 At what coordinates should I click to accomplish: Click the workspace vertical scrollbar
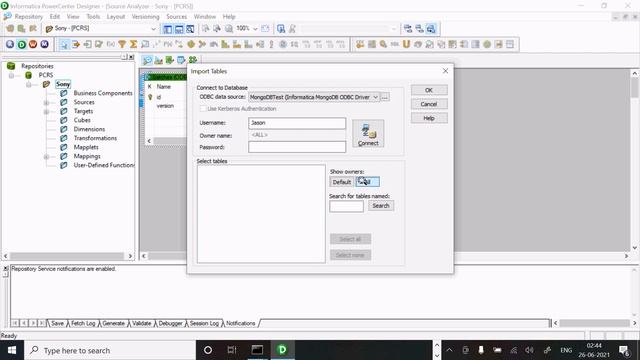(x=635, y=160)
